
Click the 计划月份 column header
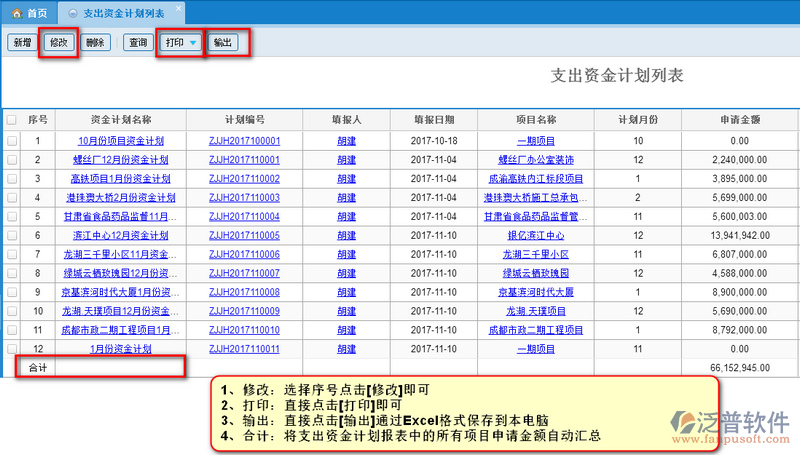[638, 120]
